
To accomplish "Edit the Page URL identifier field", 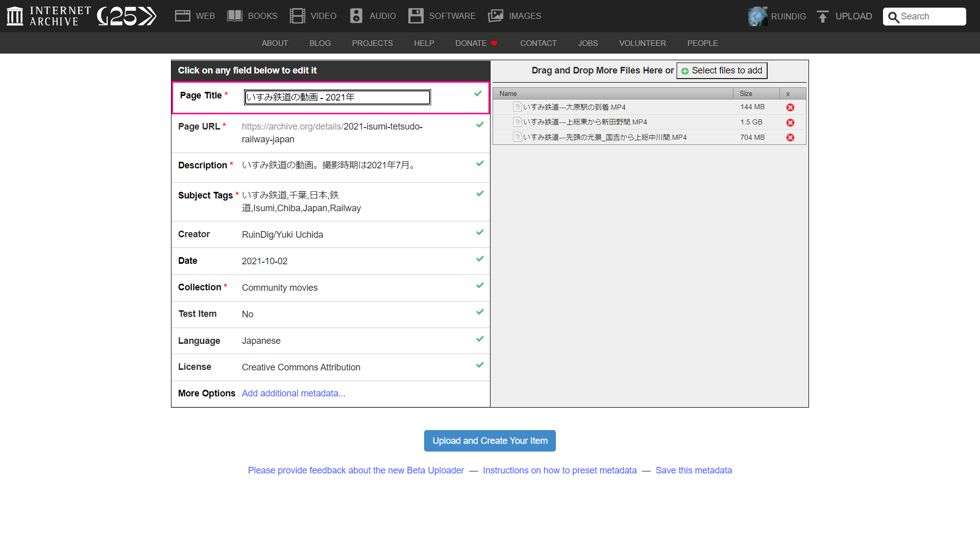I will click(x=332, y=133).
